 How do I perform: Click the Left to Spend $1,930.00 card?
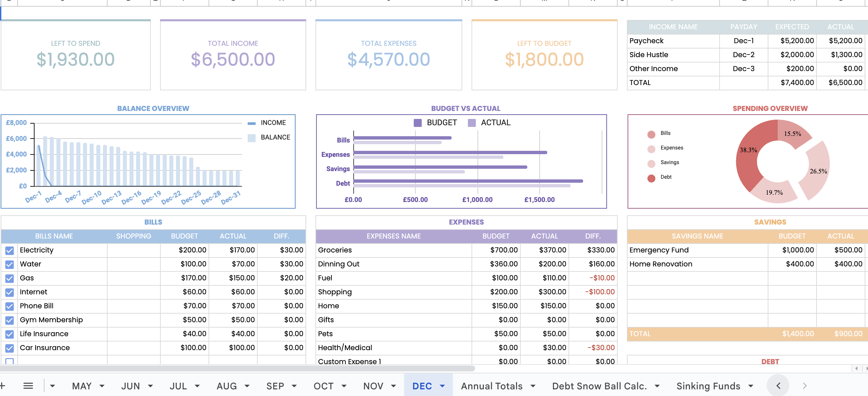click(75, 55)
